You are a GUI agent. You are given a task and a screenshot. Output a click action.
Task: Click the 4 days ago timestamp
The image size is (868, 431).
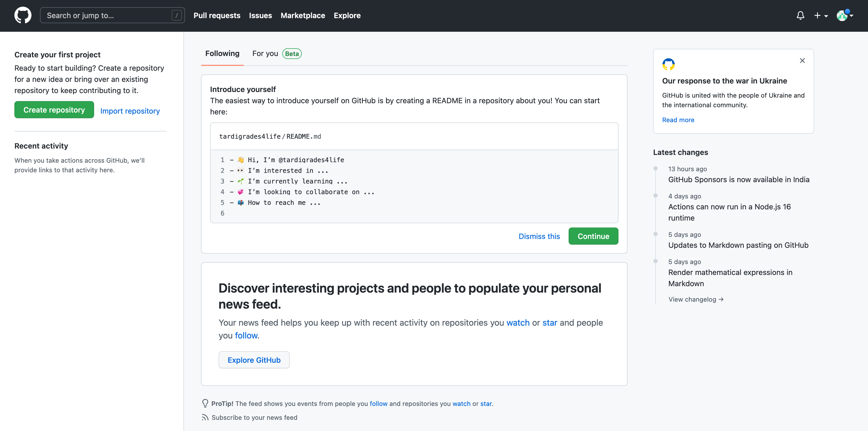(684, 196)
